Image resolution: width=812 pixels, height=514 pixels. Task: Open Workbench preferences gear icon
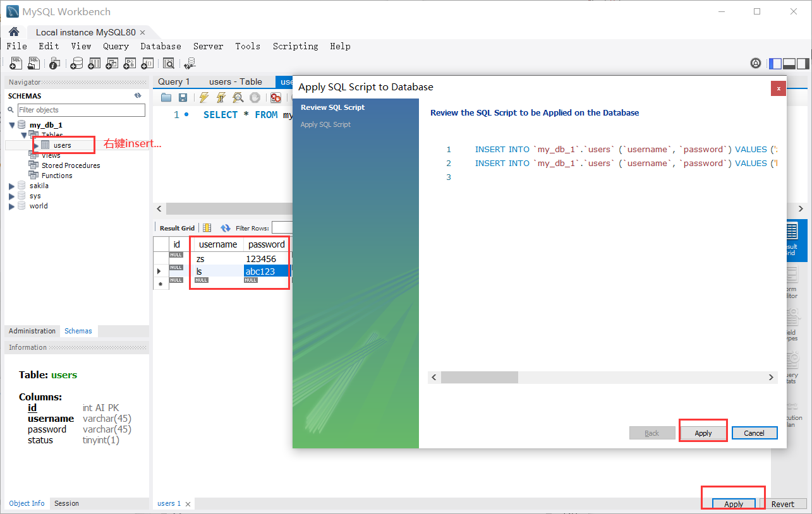pos(756,63)
